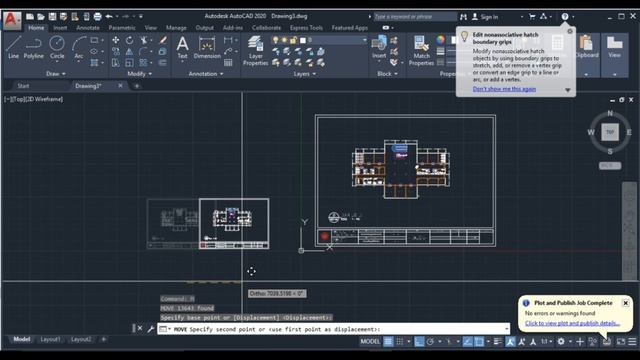Click the Undo arrow in quick access toolbar
Image resolution: width=640 pixels, height=360 pixels.
coord(109,17)
